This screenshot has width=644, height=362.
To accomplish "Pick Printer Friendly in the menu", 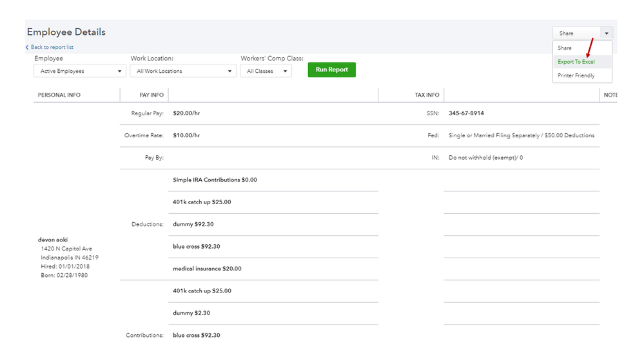I will [576, 75].
